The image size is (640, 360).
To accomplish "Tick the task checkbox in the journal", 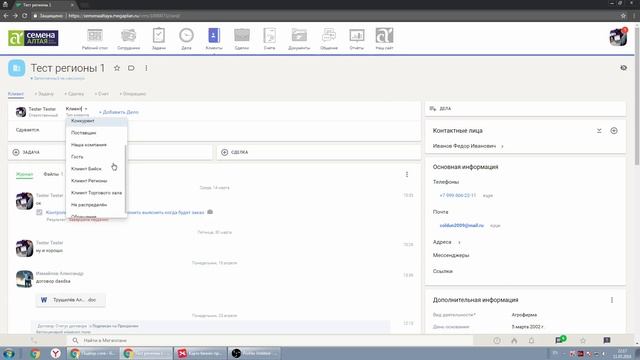I will click(x=39, y=212).
